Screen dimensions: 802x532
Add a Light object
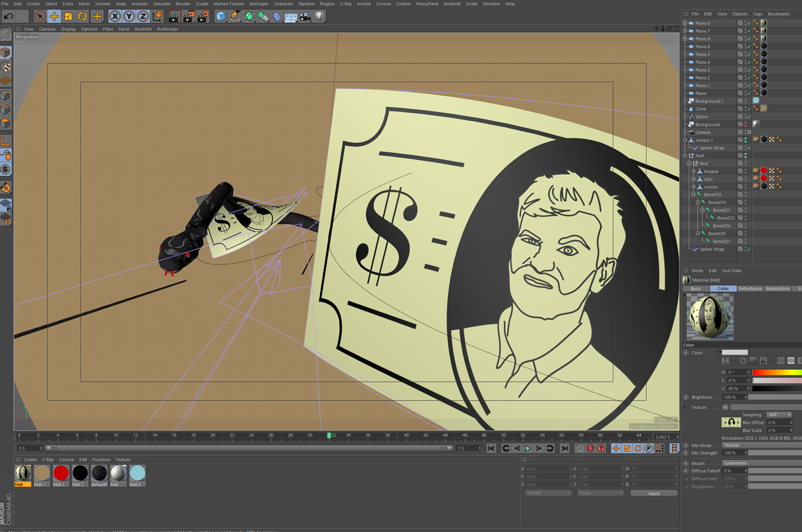click(x=319, y=17)
